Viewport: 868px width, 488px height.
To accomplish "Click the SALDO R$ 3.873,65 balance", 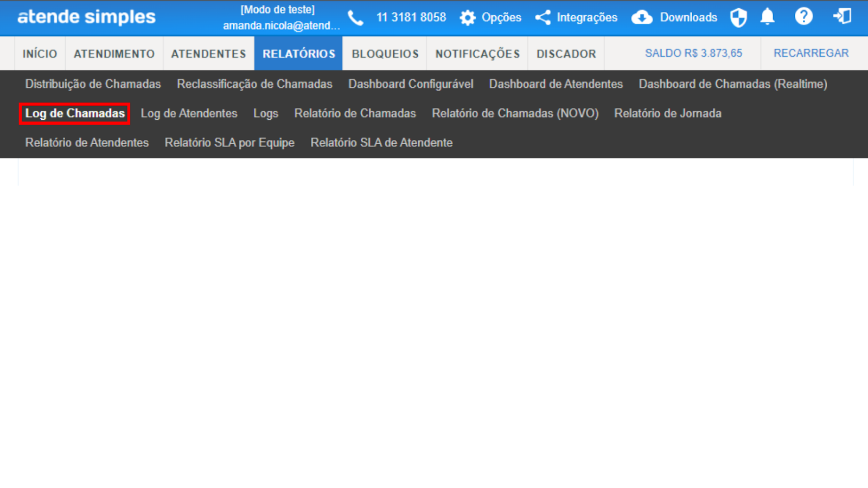I will (x=693, y=53).
